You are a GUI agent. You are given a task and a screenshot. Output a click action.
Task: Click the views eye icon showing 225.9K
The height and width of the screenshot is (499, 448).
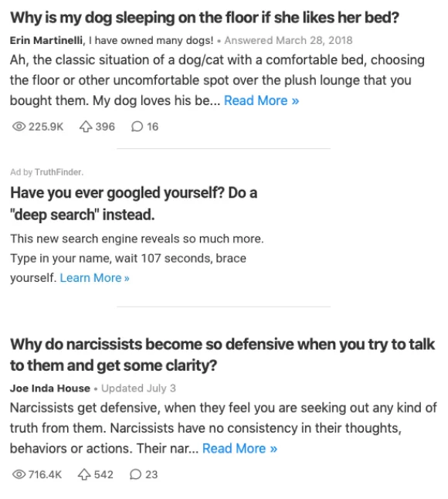coord(19,127)
